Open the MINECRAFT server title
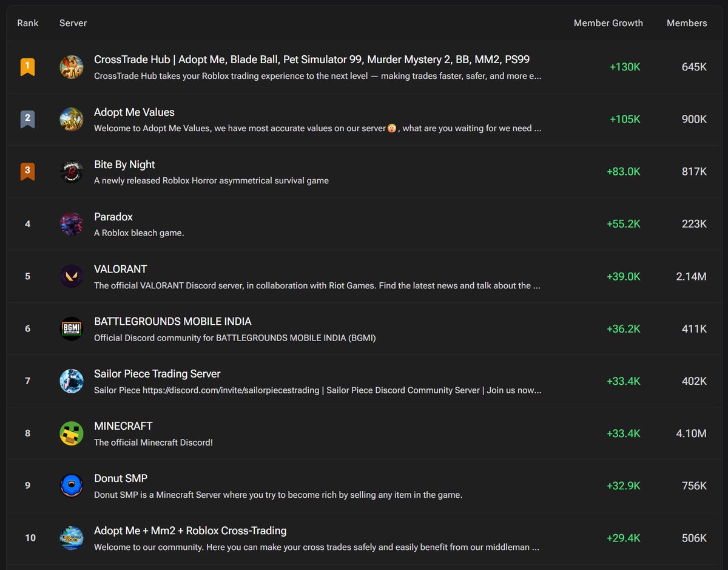 coord(123,426)
